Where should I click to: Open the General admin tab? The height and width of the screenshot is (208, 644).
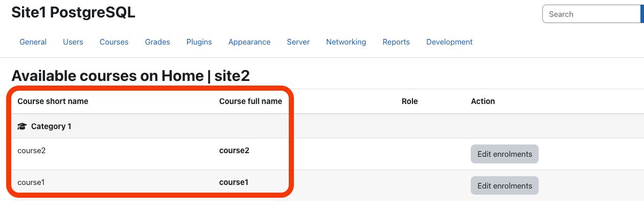coord(33,42)
